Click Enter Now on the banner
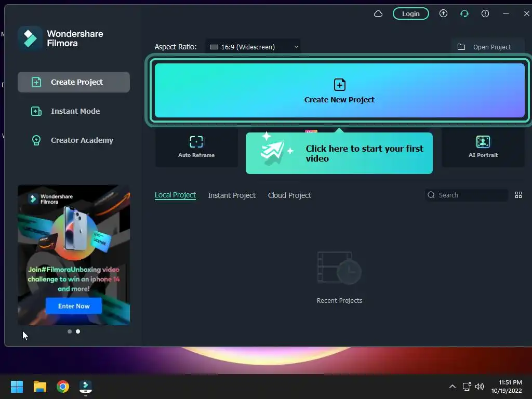The image size is (532, 399). click(x=74, y=306)
